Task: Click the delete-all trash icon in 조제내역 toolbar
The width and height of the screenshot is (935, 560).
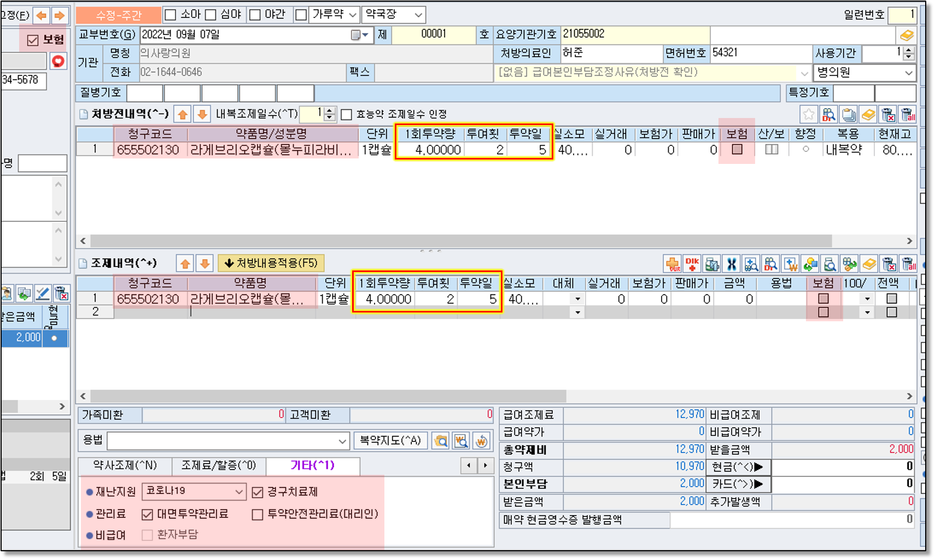Action: pos(908,264)
